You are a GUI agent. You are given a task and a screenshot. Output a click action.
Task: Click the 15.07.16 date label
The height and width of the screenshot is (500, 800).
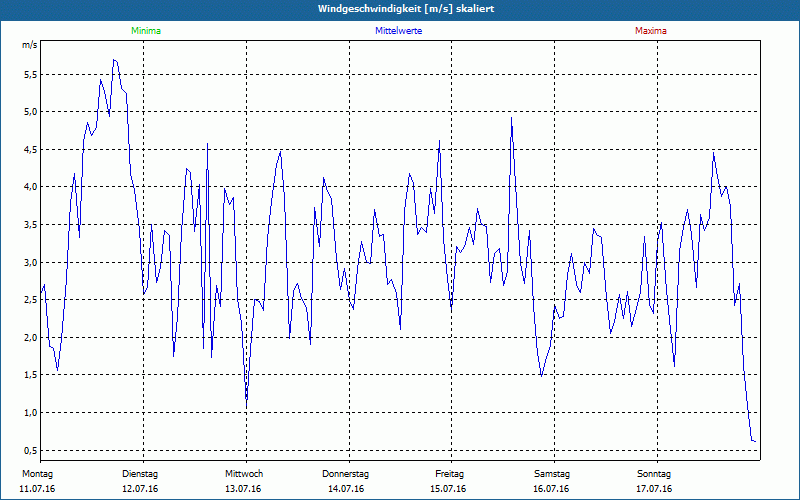click(448, 489)
